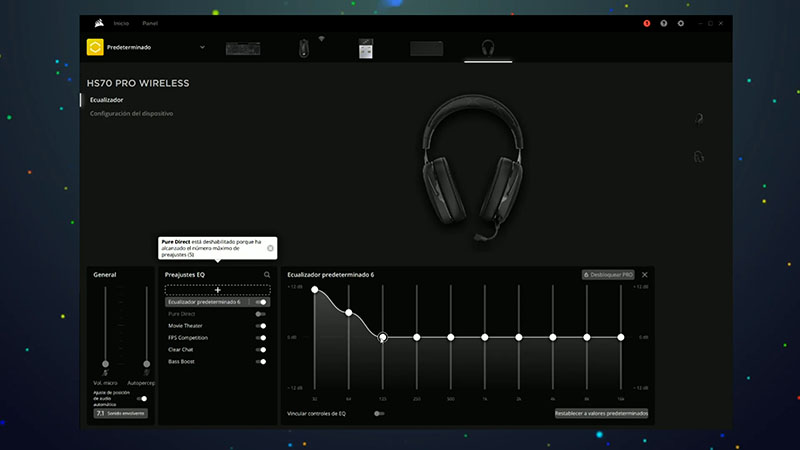Toggle the Bass Boost preset switch

click(x=261, y=362)
